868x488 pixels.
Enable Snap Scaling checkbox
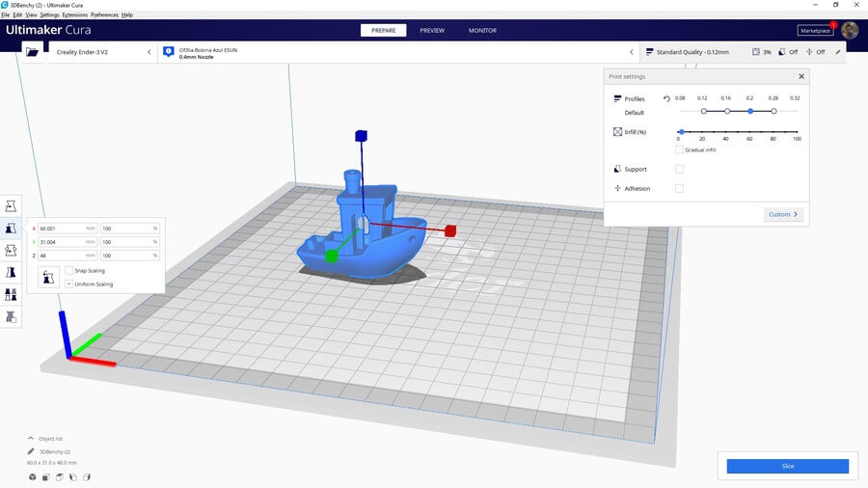click(x=69, y=270)
